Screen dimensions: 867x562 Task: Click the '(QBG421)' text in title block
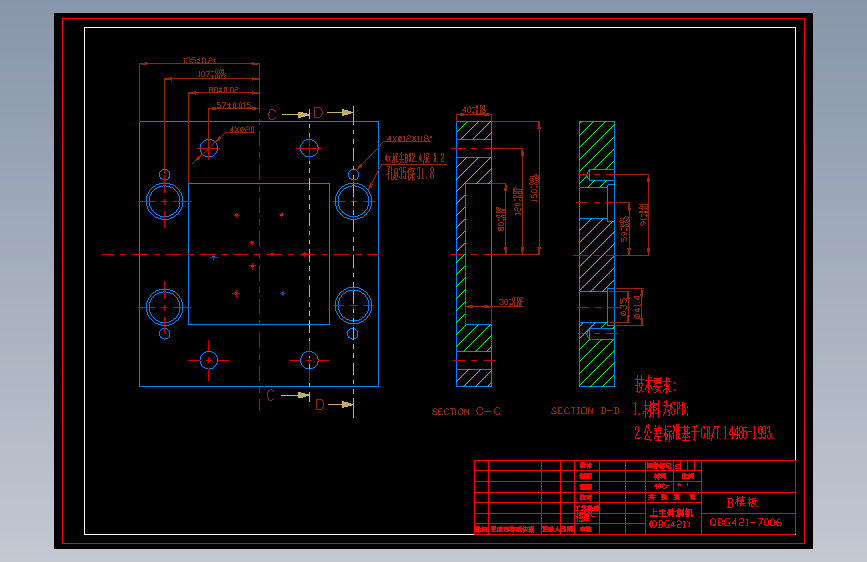pyautogui.click(x=670, y=524)
